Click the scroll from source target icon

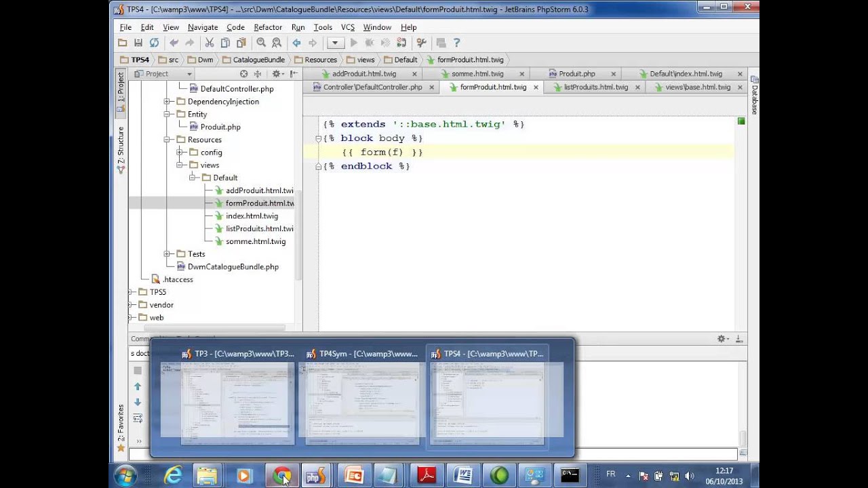point(244,74)
